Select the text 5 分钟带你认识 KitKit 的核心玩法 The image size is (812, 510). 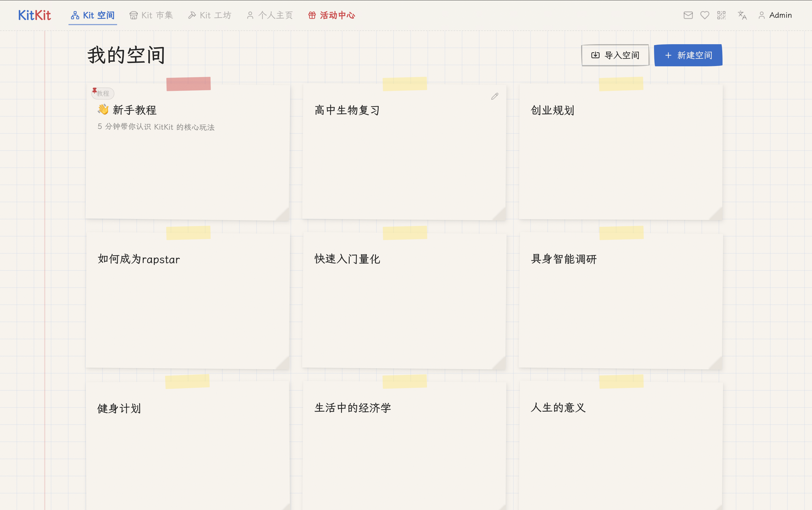[x=156, y=127]
